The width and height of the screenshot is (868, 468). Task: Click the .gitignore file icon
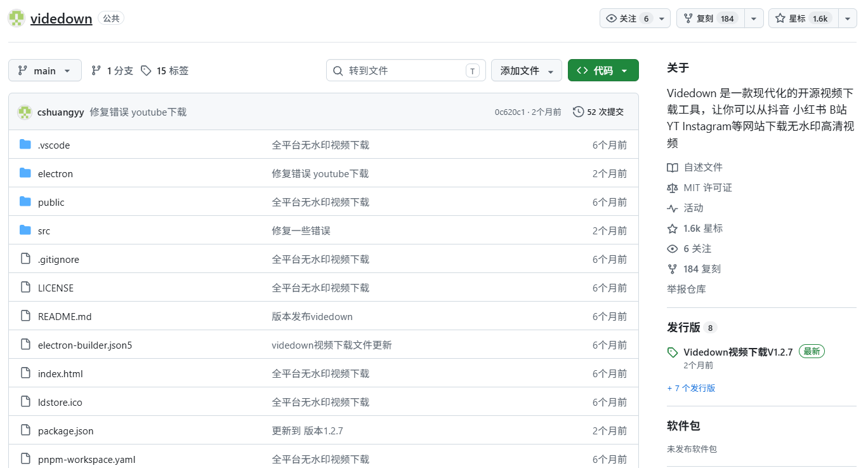(x=25, y=258)
